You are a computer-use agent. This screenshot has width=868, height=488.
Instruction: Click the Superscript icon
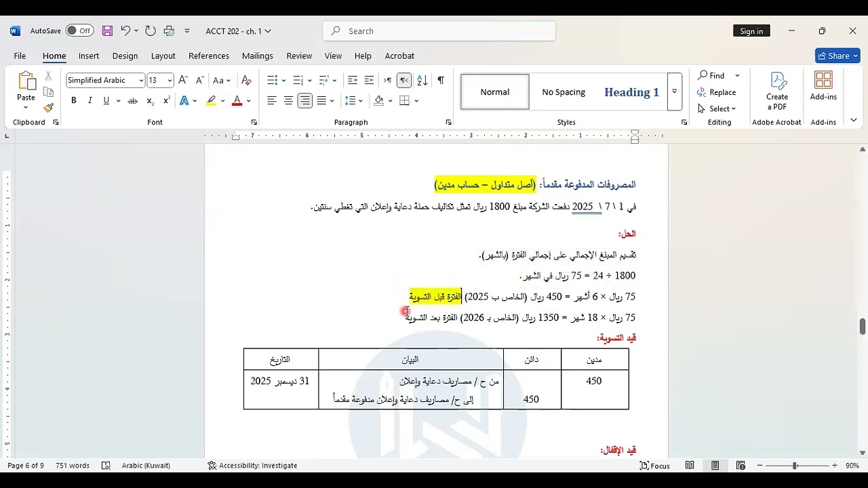167,101
